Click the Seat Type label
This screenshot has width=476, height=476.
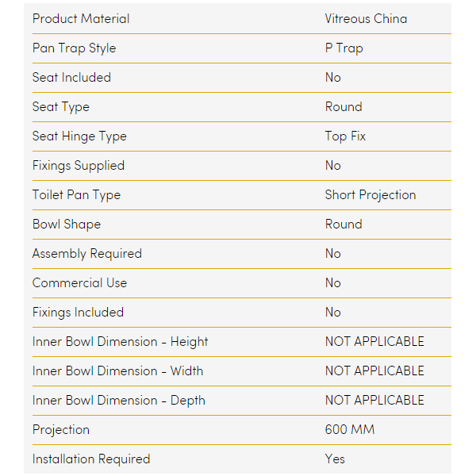click(x=61, y=106)
